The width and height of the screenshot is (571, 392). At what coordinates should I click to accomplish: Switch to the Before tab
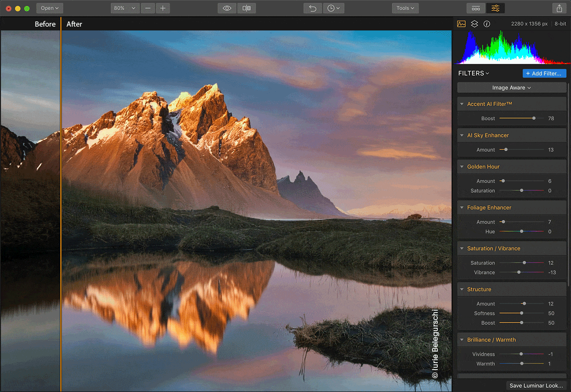pyautogui.click(x=45, y=24)
